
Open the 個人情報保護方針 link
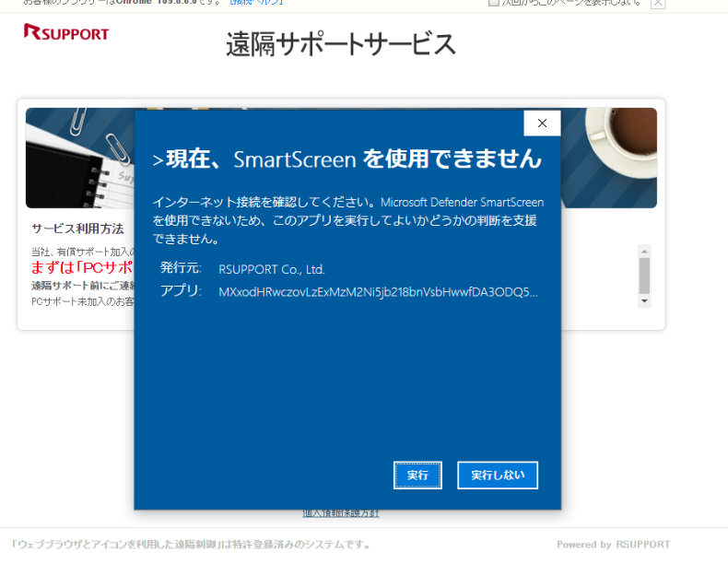point(341,513)
